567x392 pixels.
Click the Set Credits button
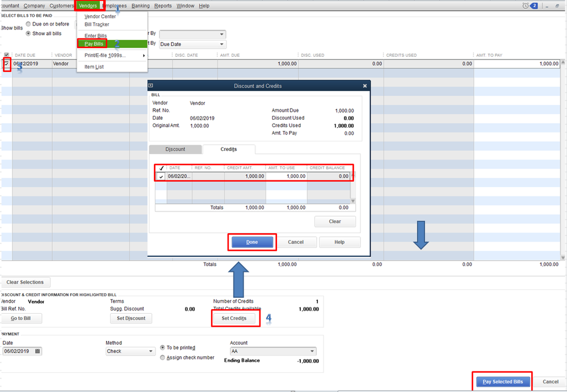tap(234, 318)
